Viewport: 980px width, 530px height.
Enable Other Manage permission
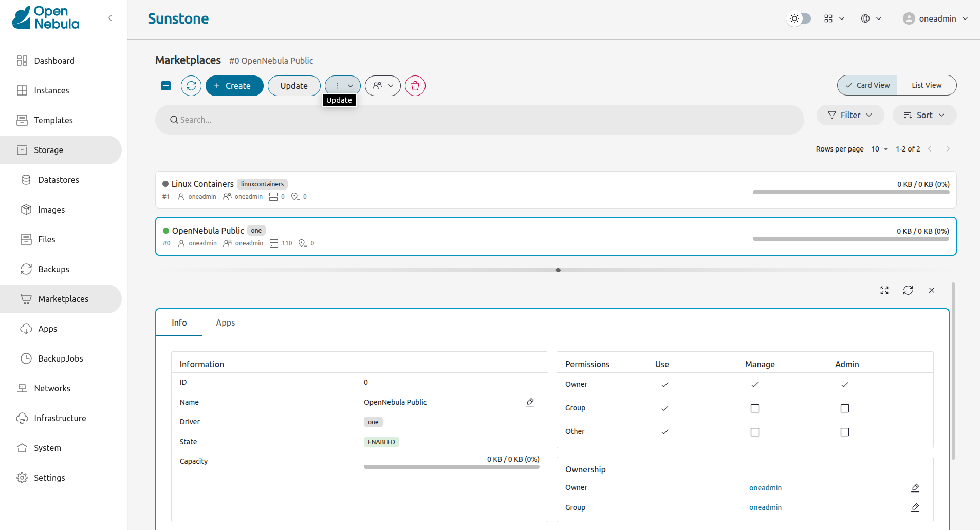click(755, 432)
